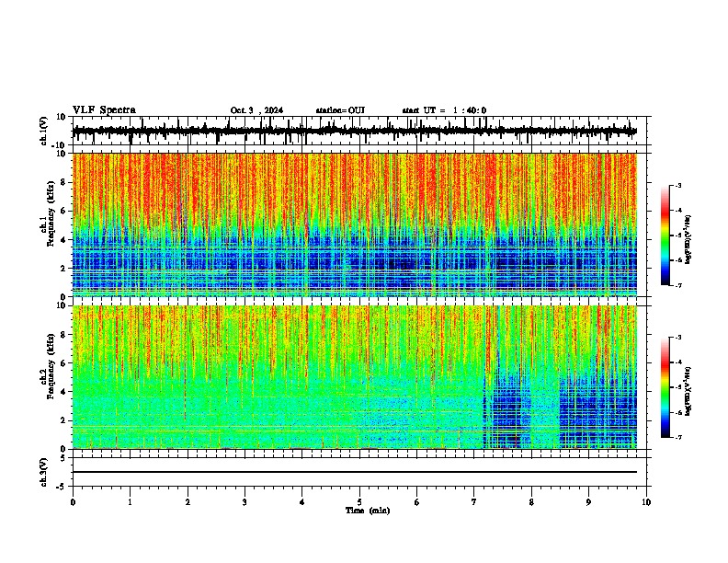Click time axis tick label "3"
Image resolution: width=728 pixels, height=563 pixels.
point(245,502)
